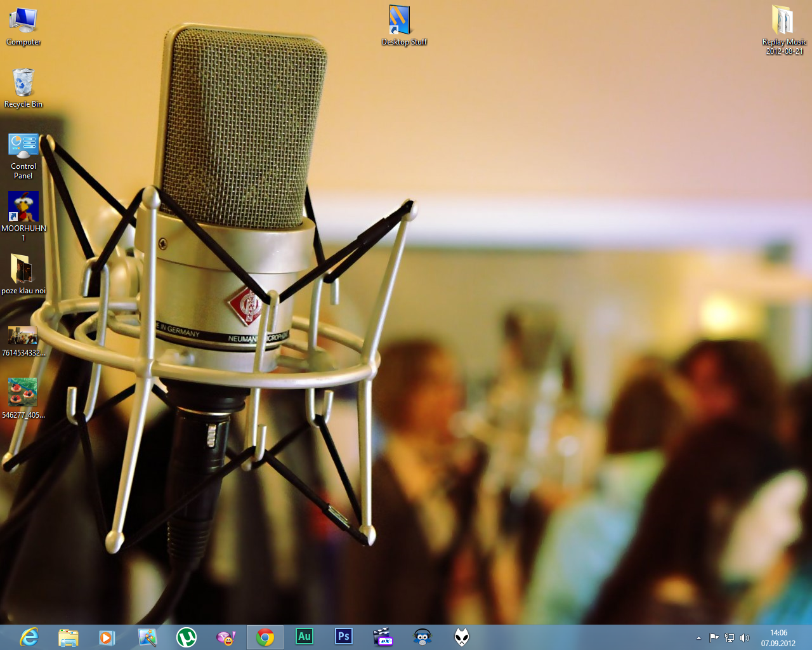Open the penguin-with-headphones audio app
This screenshot has width=812, height=650.
click(x=422, y=637)
